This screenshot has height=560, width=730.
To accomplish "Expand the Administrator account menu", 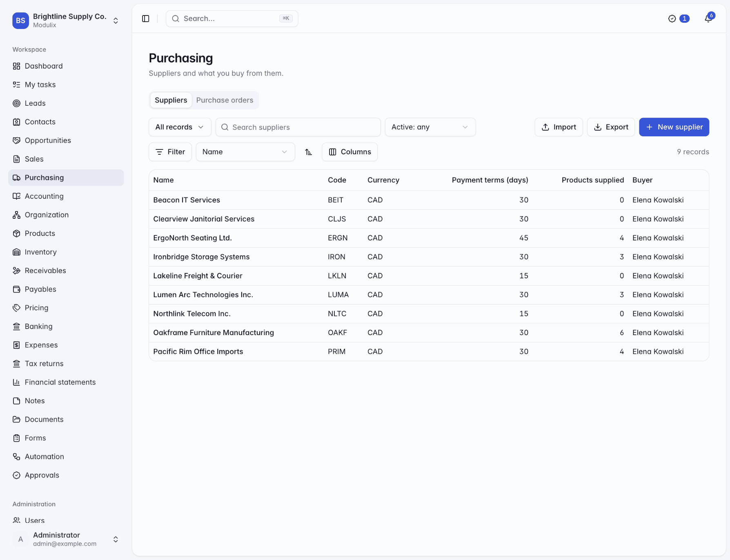I will 67,539.
